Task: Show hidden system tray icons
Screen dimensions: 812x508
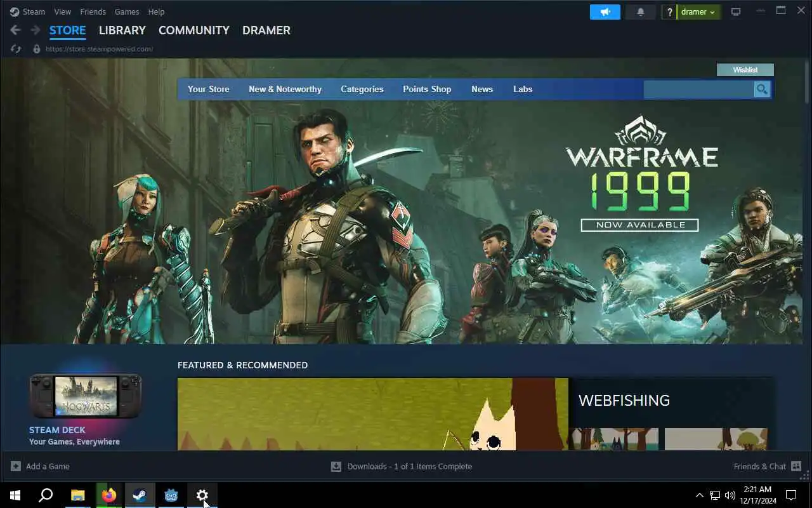Action: (699, 495)
